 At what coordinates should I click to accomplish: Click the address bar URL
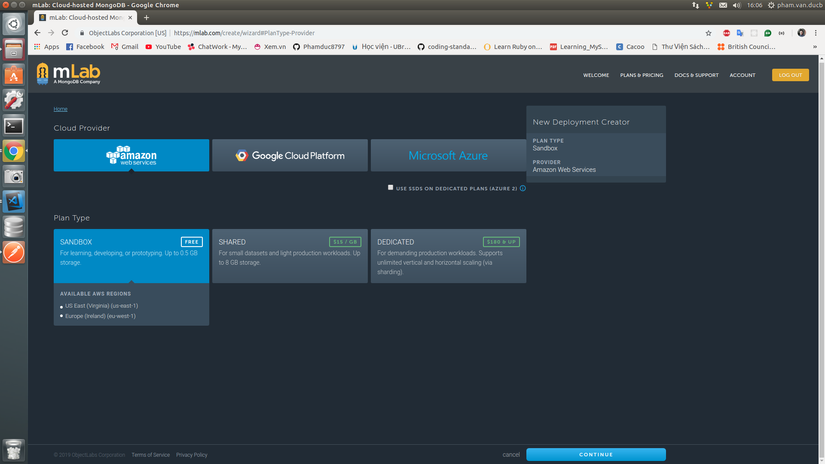click(244, 33)
